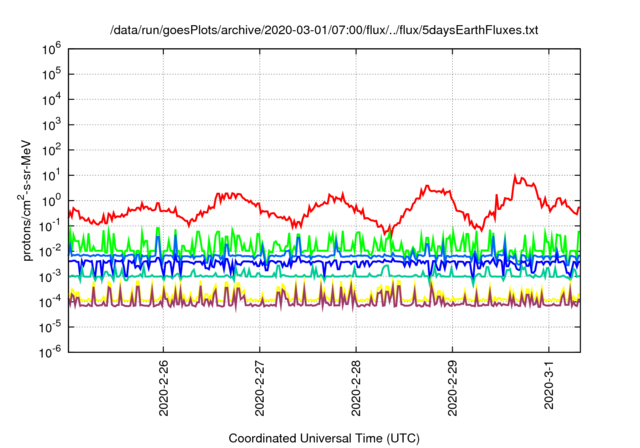
Task: Select the 10^-2 y-axis label
Action: (51, 252)
